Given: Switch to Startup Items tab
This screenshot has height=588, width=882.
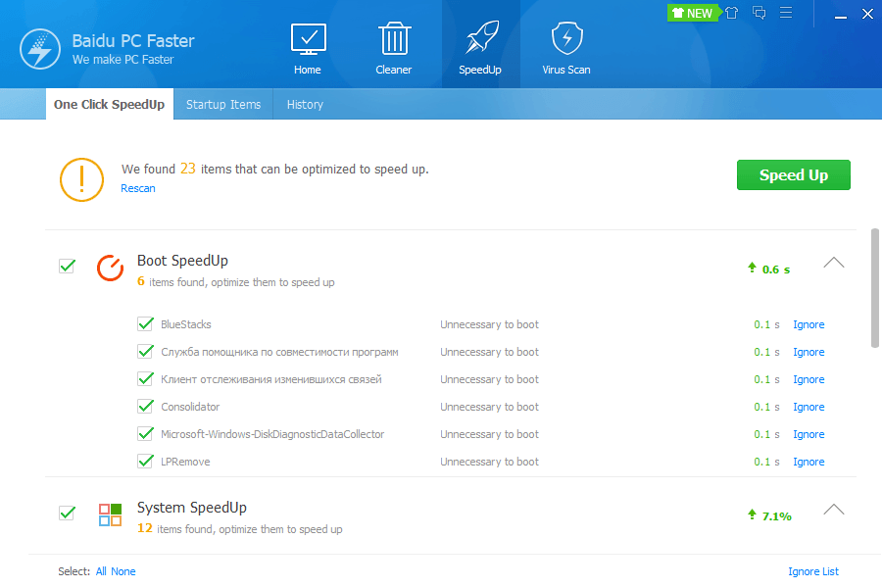Looking at the screenshot, I should [223, 104].
